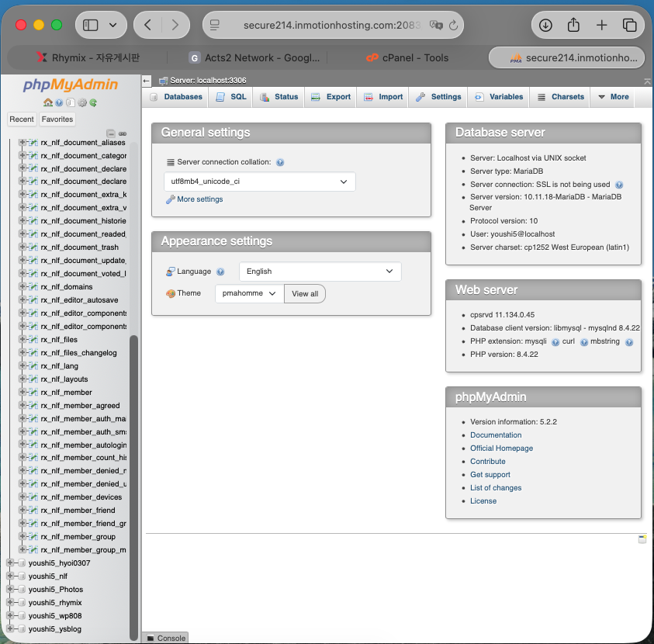Open the Settings tab
The height and width of the screenshot is (644, 654).
pos(438,97)
